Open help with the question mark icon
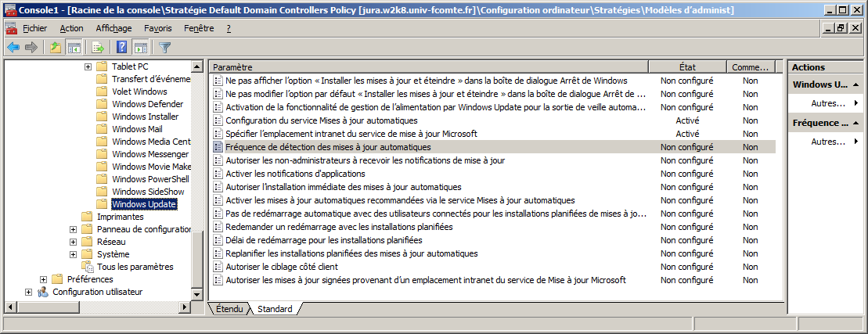 pyautogui.click(x=122, y=47)
